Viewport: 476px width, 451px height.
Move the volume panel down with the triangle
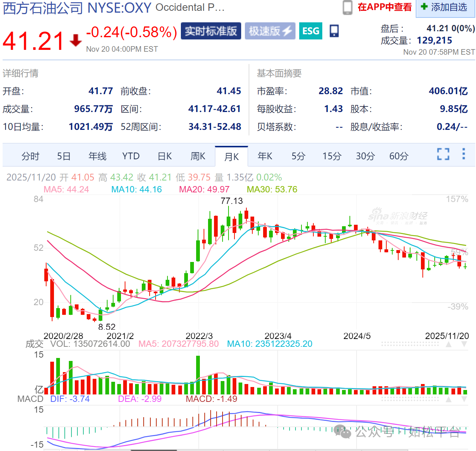464,344
